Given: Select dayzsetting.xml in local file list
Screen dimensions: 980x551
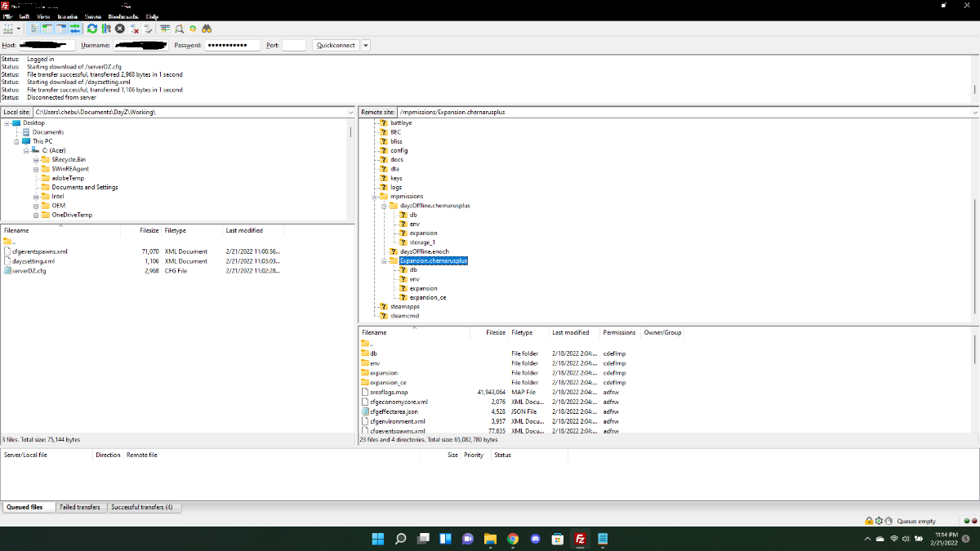Looking at the screenshot, I should point(33,261).
